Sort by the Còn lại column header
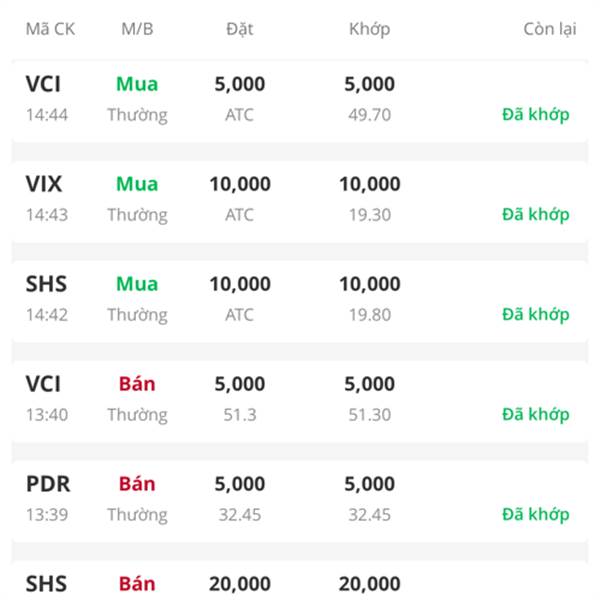Screen dimensions: 600x600 tap(550, 29)
